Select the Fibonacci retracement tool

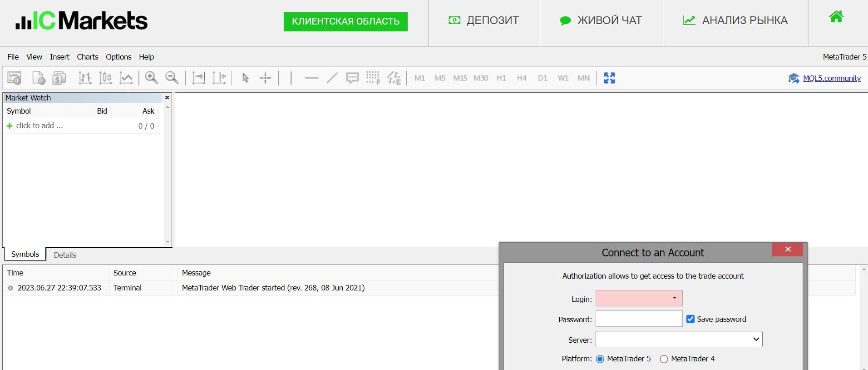pyautogui.click(x=373, y=78)
